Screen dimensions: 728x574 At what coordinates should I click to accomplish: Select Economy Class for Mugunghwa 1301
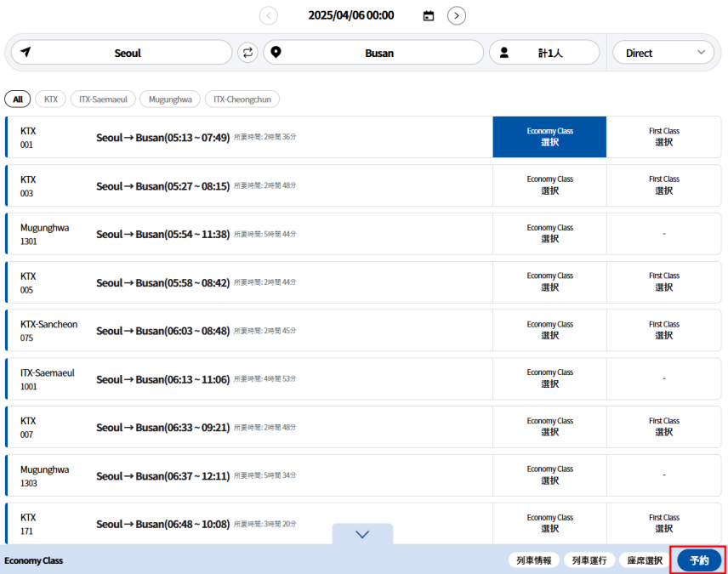[x=549, y=234]
